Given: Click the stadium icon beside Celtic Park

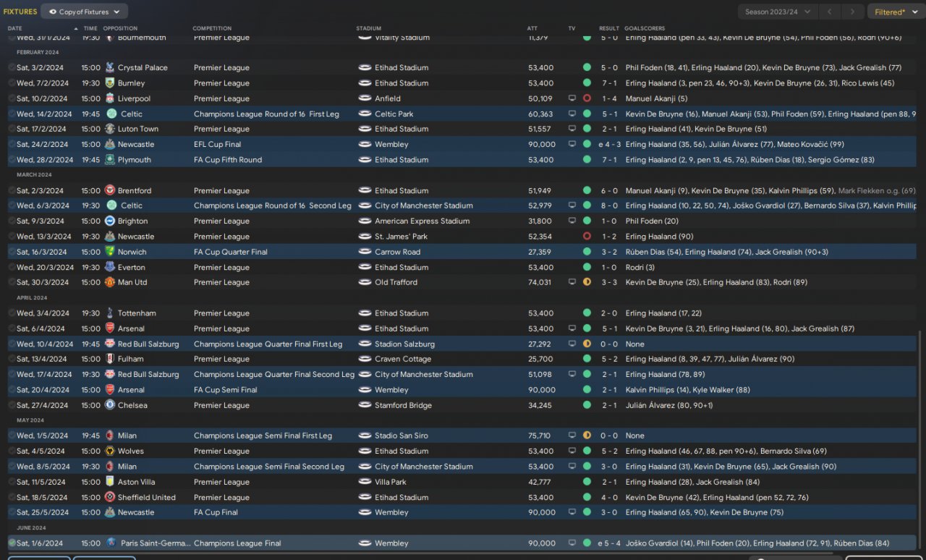Looking at the screenshot, I should (365, 114).
